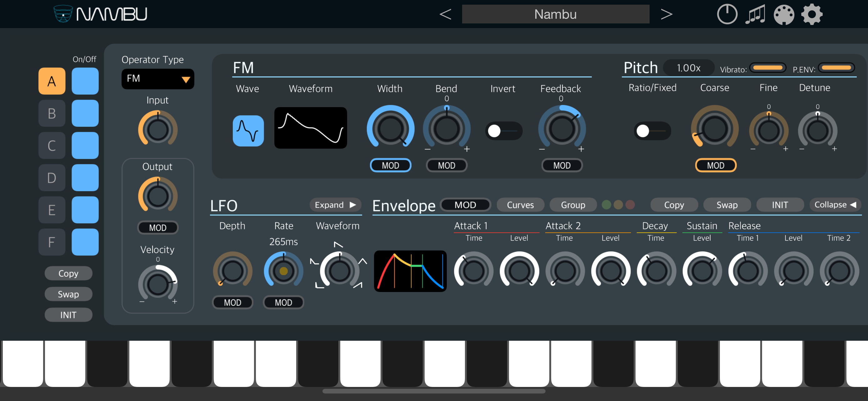Toggle the Ratio/Fixed switch

click(652, 131)
